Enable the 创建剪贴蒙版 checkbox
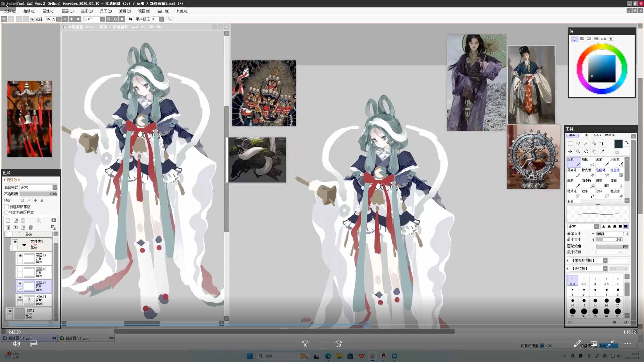Viewport: 644px width, 362px height. [x=7, y=207]
